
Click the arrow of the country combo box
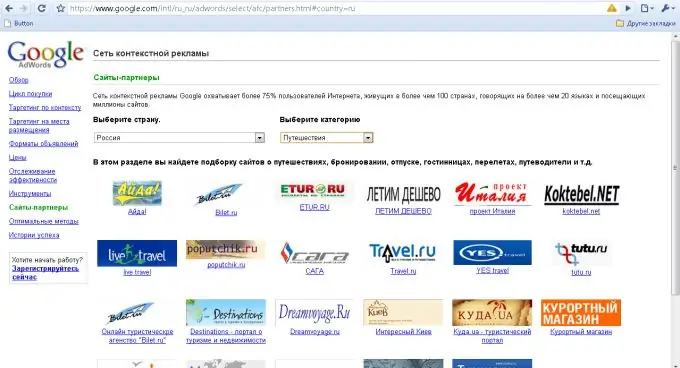[x=260, y=138]
